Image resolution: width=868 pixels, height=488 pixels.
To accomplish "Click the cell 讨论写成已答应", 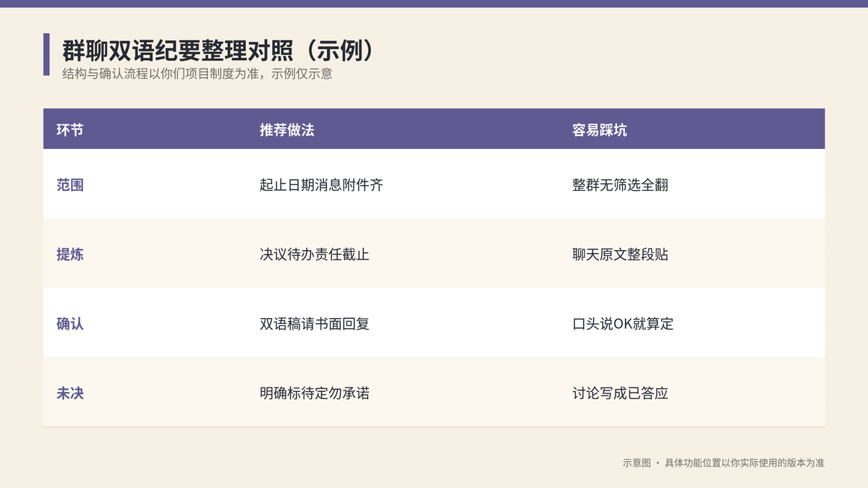I will pyautogui.click(x=620, y=393).
